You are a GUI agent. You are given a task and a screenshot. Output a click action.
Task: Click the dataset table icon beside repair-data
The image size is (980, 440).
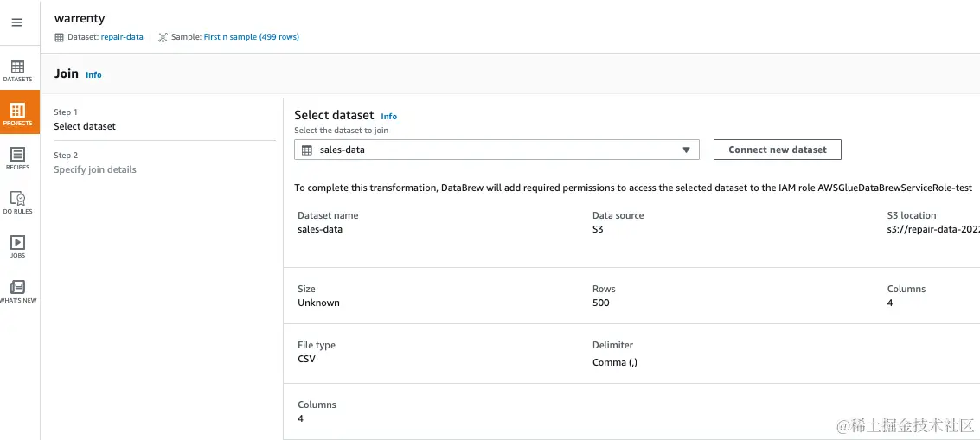59,37
